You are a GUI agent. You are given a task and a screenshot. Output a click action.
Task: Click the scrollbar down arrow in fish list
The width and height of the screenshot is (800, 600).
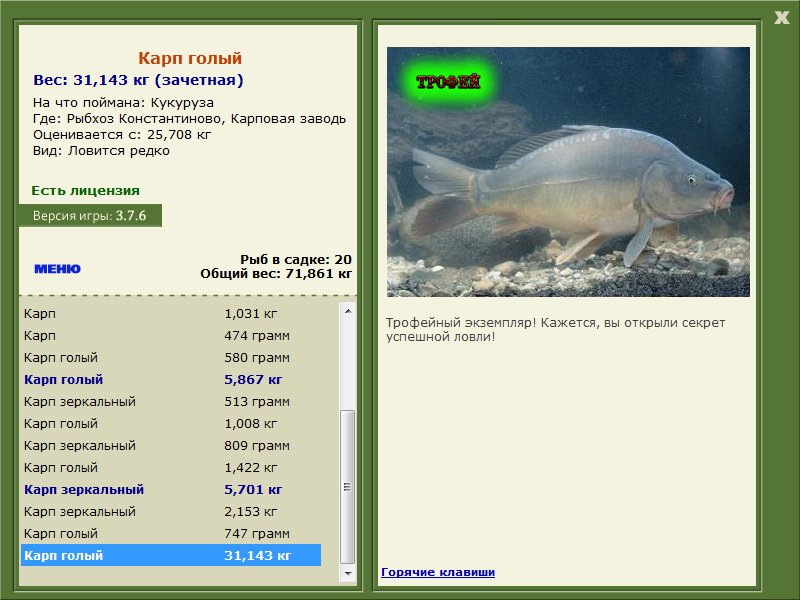(x=348, y=573)
